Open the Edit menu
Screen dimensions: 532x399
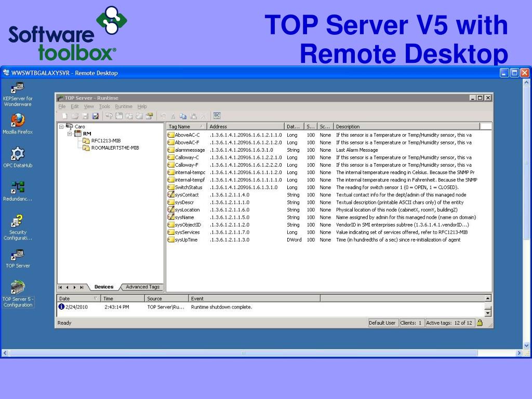[75, 107]
